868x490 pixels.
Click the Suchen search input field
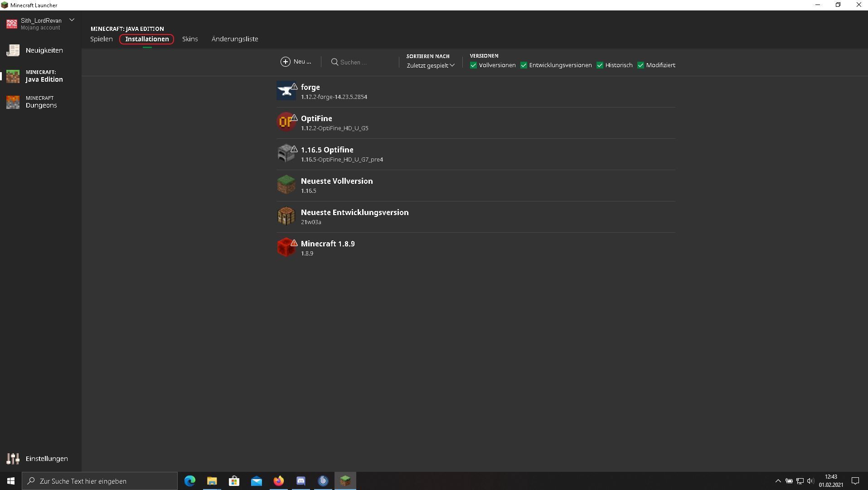tap(362, 62)
